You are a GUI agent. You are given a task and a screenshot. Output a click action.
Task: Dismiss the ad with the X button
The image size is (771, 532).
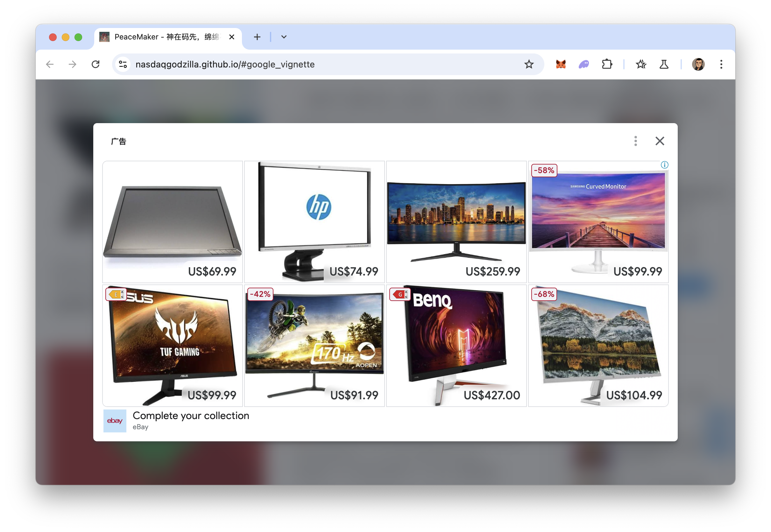tap(660, 141)
